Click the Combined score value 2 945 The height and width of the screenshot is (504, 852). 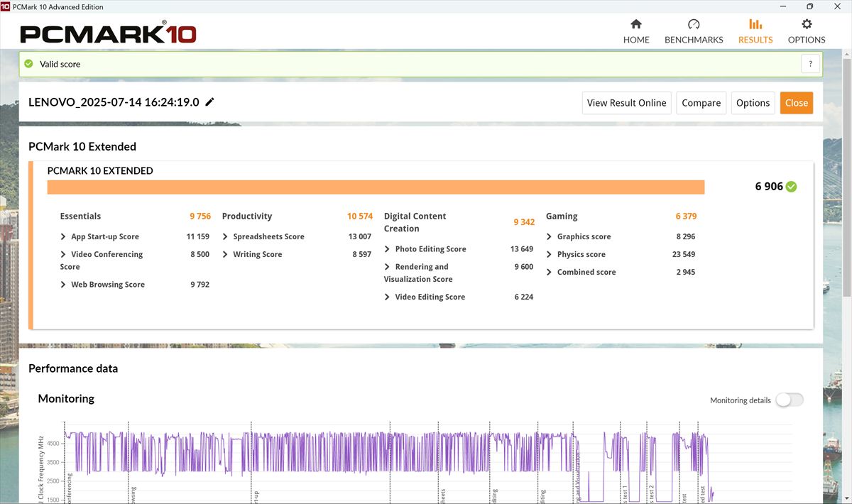click(686, 272)
